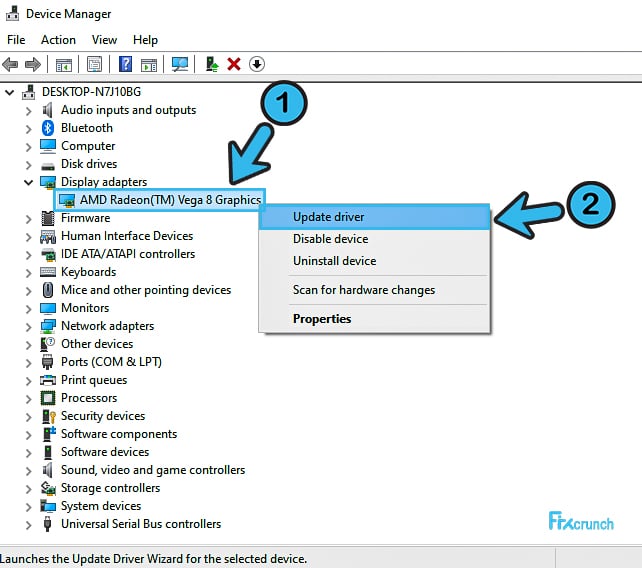Click the Security devices key icon

tap(49, 416)
